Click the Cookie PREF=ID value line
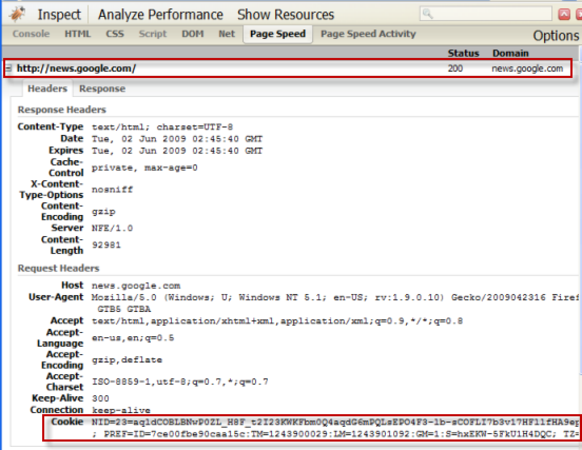Viewport: 582px width, 450px height. pyautogui.click(x=335, y=434)
